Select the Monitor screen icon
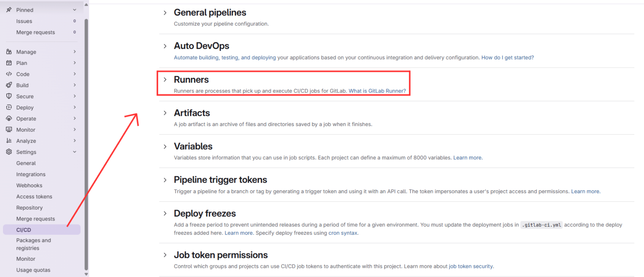Image resolution: width=644 pixels, height=277 pixels. pos(9,129)
